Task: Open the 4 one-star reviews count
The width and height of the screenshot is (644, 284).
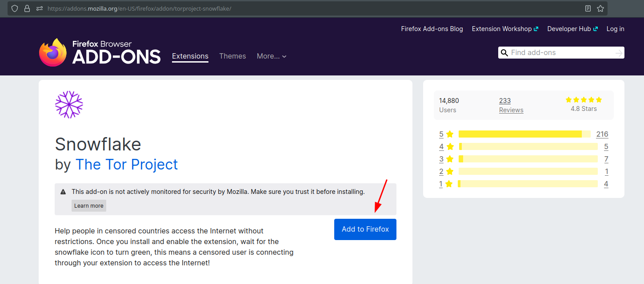Action: pyautogui.click(x=606, y=184)
